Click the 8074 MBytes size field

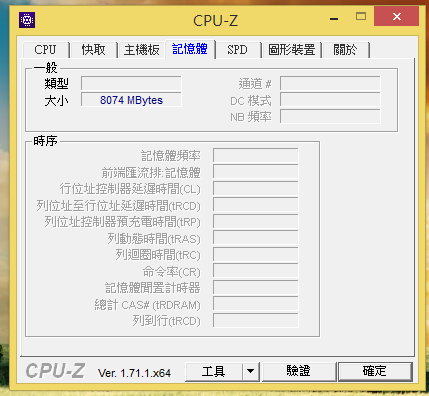click(x=131, y=100)
